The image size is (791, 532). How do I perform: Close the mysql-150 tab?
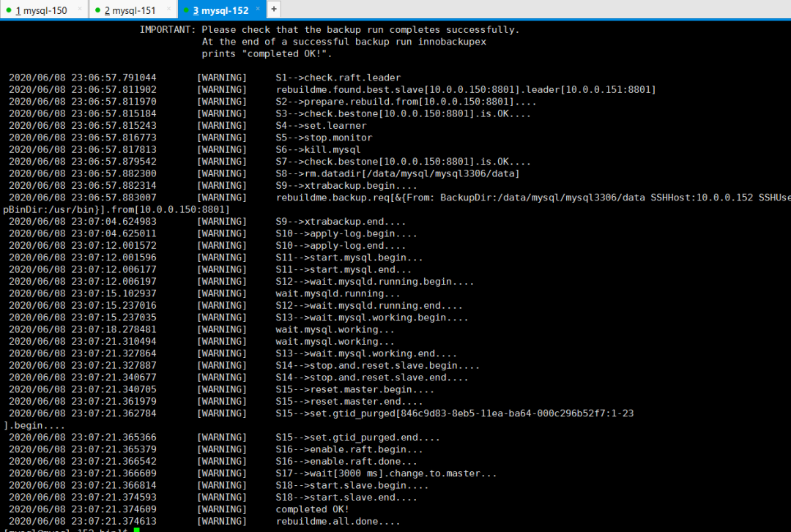coord(80,9)
